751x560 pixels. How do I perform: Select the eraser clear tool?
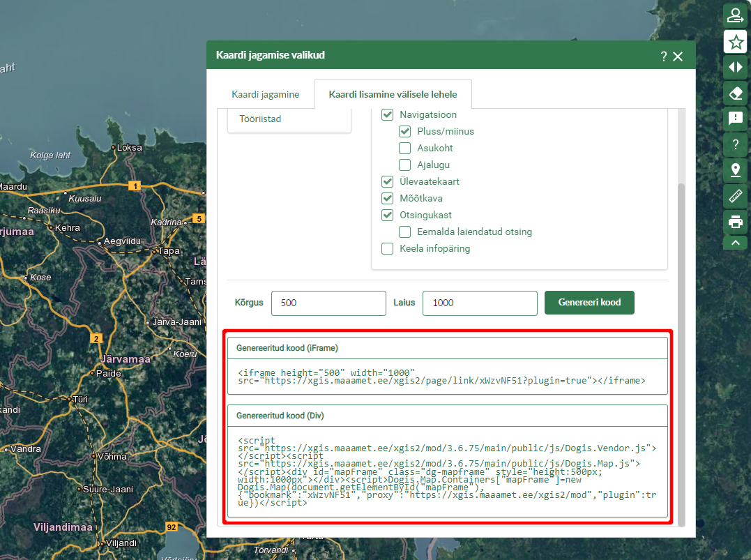click(735, 93)
